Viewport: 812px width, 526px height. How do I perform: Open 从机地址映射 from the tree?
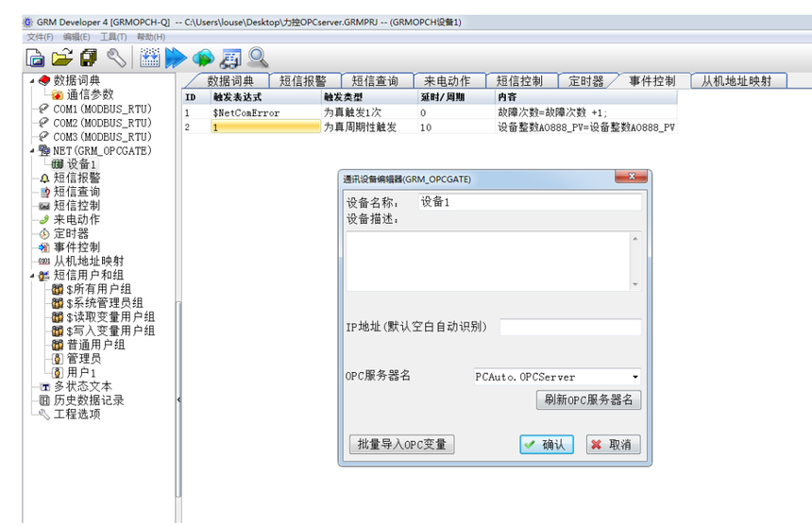tap(89, 261)
